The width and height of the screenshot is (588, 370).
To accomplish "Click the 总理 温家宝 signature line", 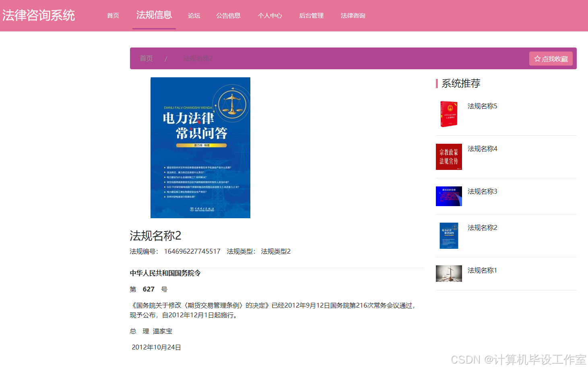I will click(x=151, y=331).
